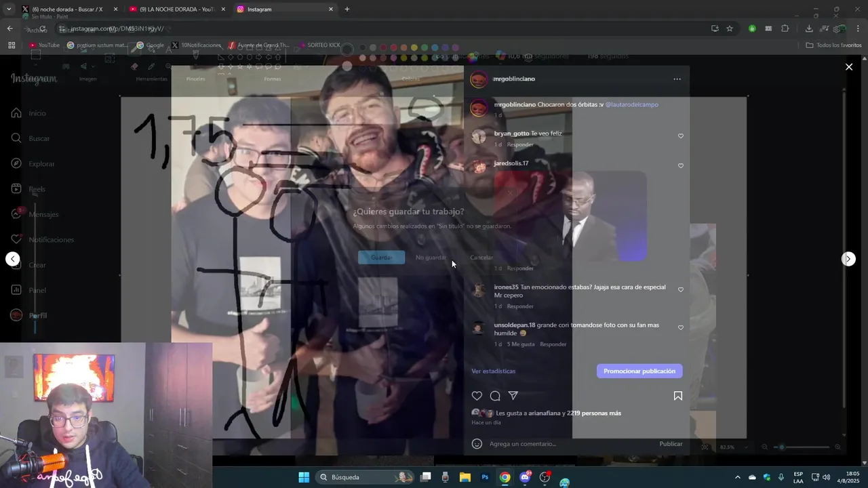Open the emoji picker in the comment box

click(477, 444)
